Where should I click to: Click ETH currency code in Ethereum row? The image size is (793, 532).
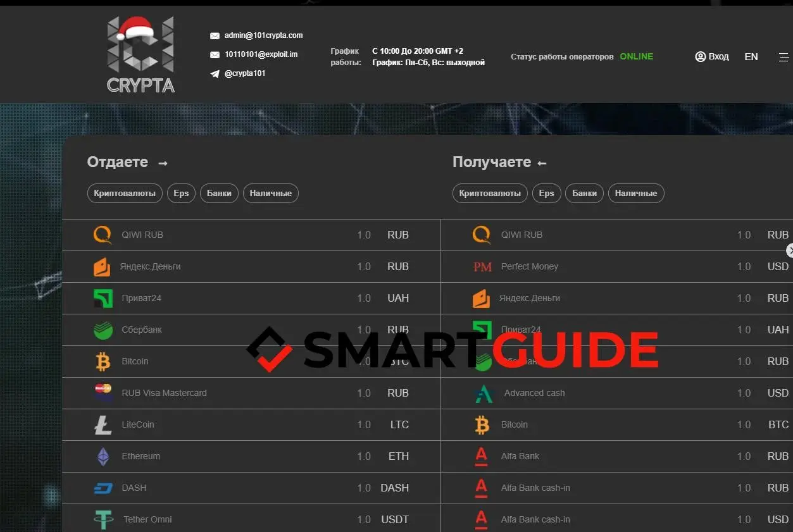pyautogui.click(x=399, y=456)
